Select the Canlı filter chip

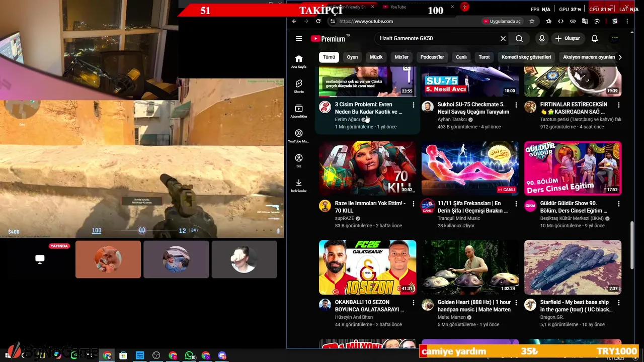(x=461, y=57)
